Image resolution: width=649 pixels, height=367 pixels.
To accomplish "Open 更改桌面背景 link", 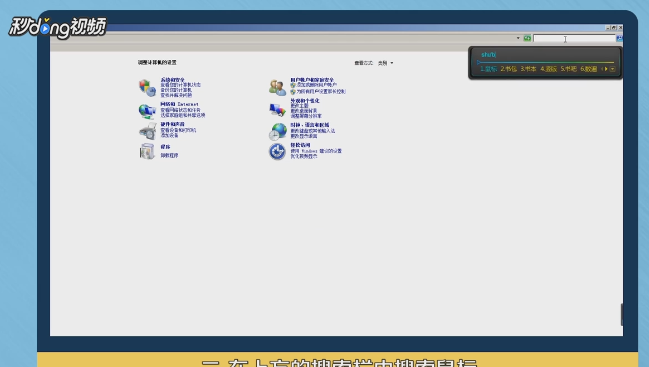I will click(304, 111).
